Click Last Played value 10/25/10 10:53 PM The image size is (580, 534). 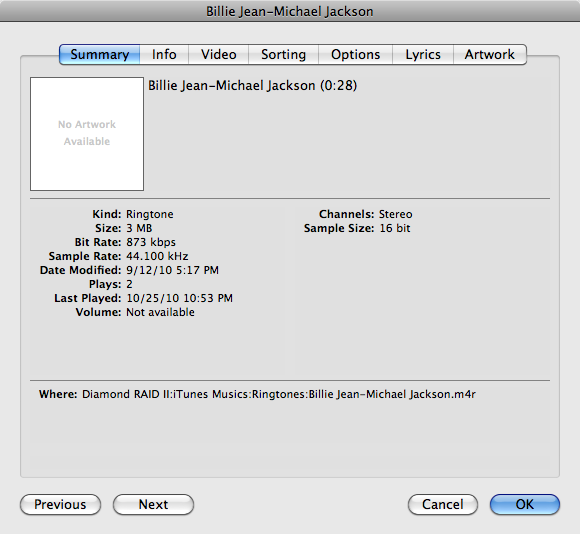tap(179, 298)
